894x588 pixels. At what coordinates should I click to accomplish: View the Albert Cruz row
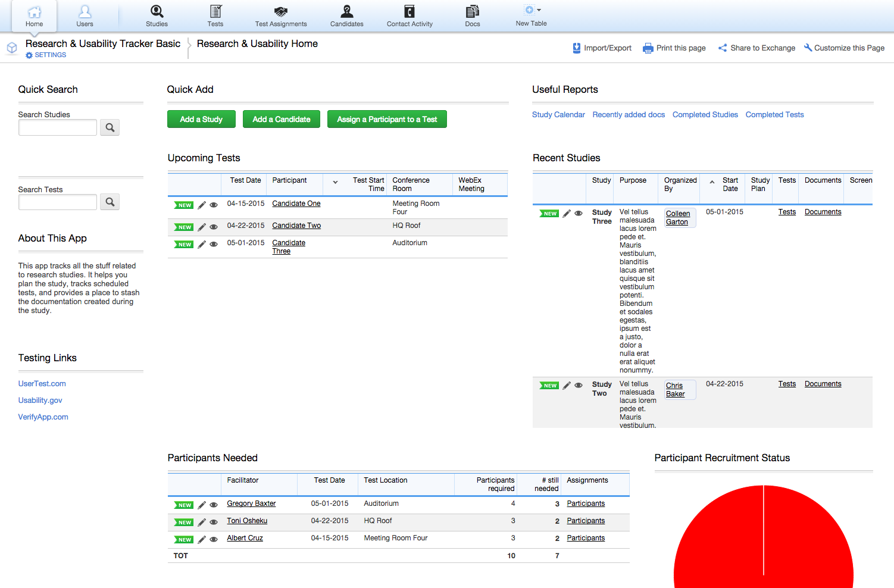pos(214,539)
